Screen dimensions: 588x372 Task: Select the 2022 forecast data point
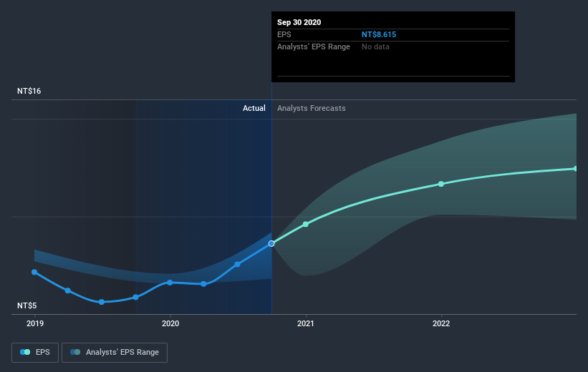[x=441, y=184]
